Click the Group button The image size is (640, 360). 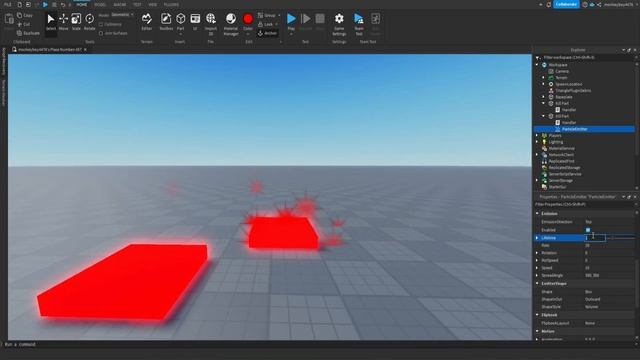pyautogui.click(x=269, y=16)
